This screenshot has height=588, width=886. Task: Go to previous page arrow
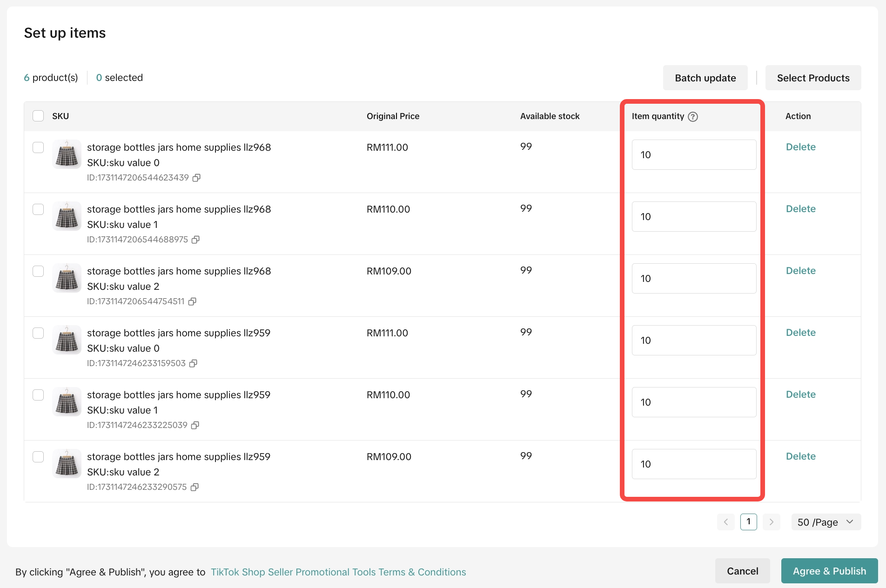(x=725, y=522)
